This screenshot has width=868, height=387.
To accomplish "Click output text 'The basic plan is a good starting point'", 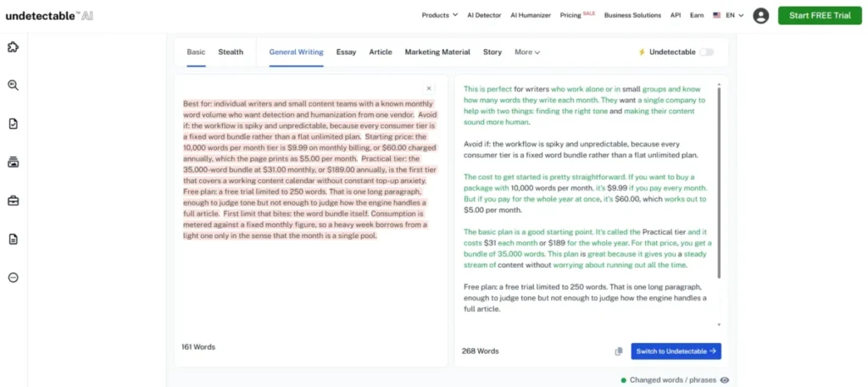I will point(528,232).
